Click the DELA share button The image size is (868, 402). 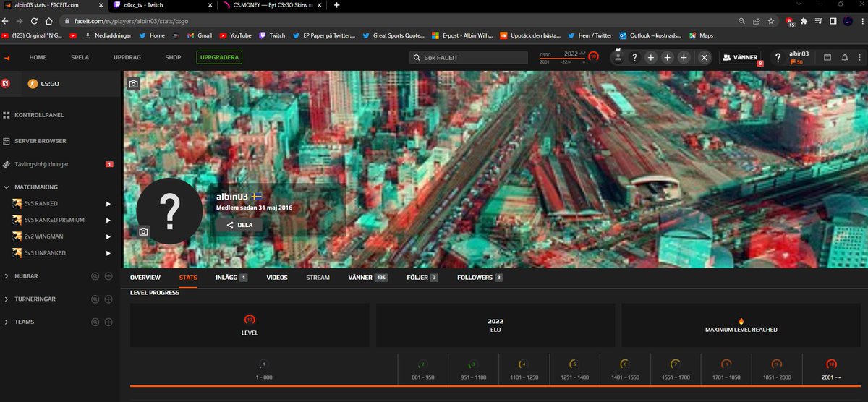(x=239, y=225)
